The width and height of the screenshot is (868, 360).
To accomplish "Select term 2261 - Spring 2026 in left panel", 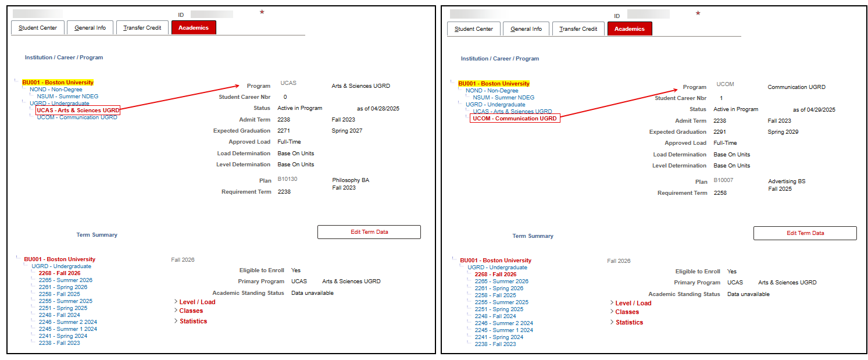I will [x=63, y=287].
